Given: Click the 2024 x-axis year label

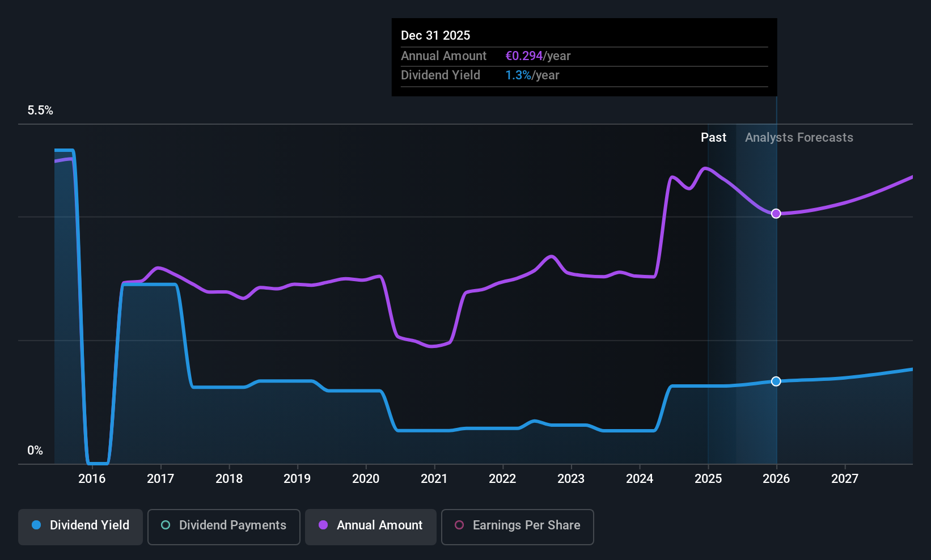Looking at the screenshot, I should 640,479.
